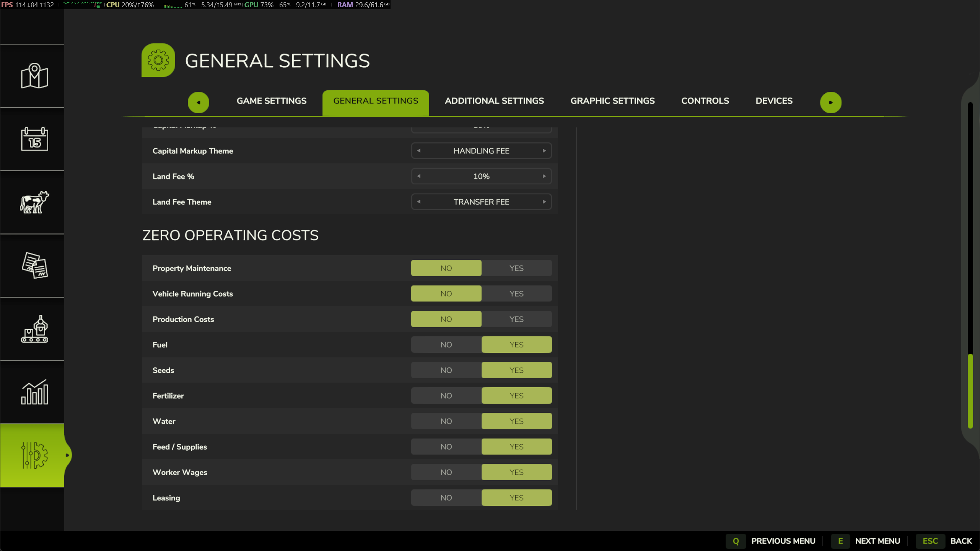The image size is (980, 551).
Task: Advance Capital Markup Theme with right arrow
Action: pos(544,151)
